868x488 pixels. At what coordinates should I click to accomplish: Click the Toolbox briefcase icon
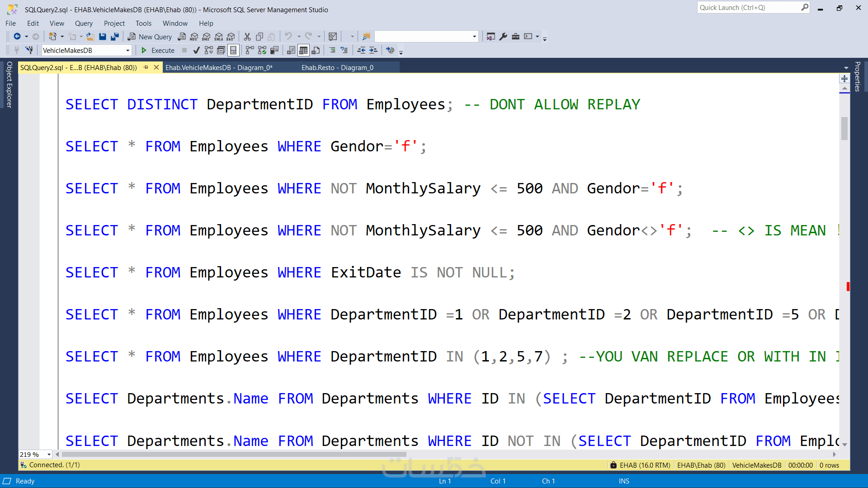point(515,37)
